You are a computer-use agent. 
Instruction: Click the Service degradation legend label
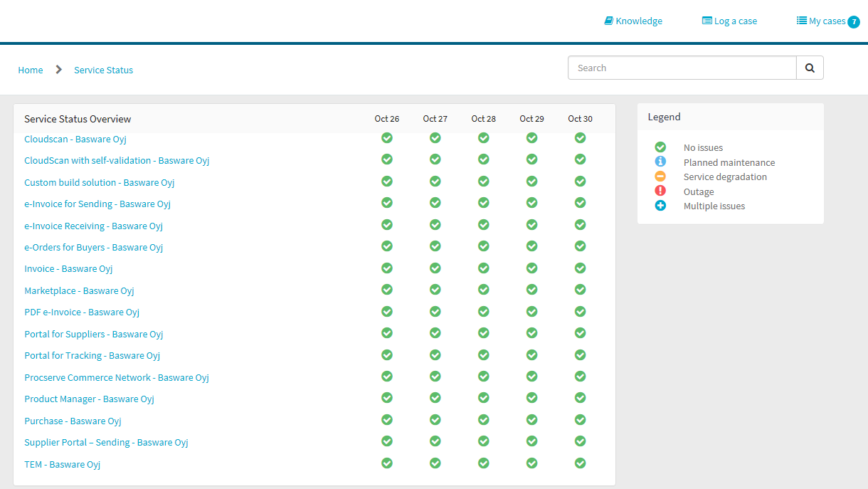point(725,177)
